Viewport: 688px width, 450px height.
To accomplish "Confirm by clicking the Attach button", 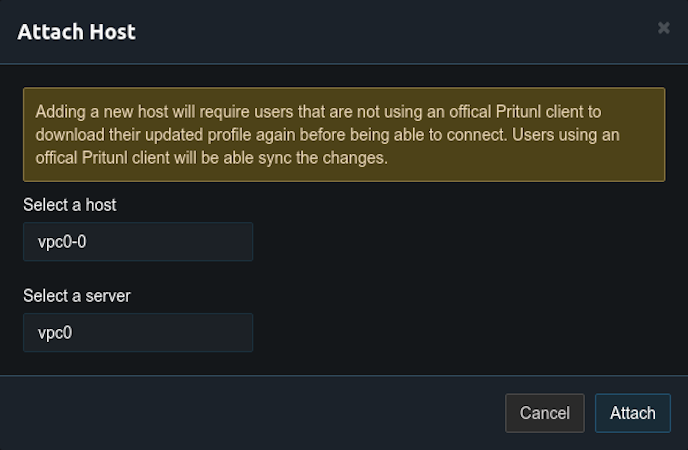I will [632, 413].
